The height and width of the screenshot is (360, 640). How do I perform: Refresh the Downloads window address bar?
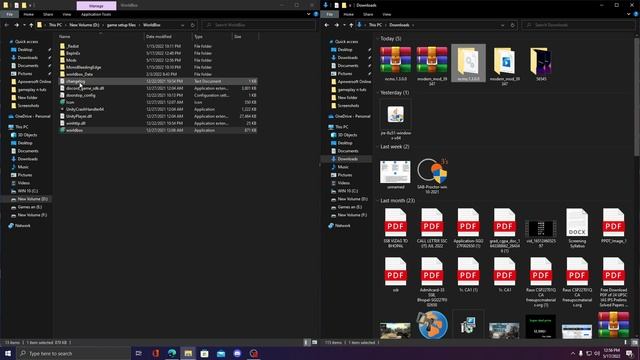(513, 25)
